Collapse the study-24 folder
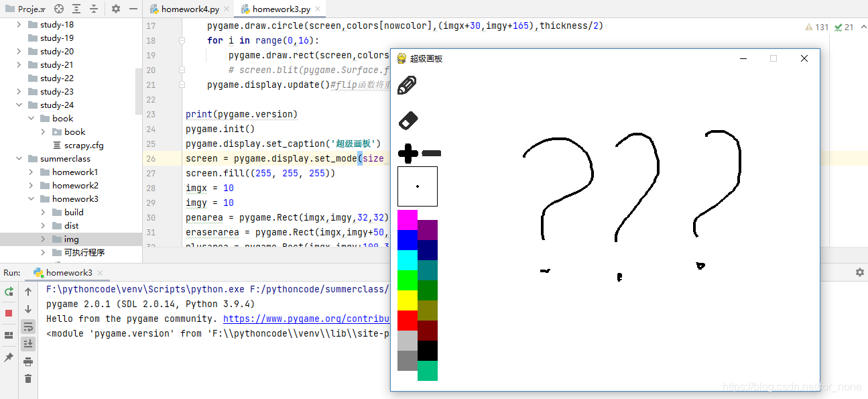The height and width of the screenshot is (399, 868). [19, 105]
